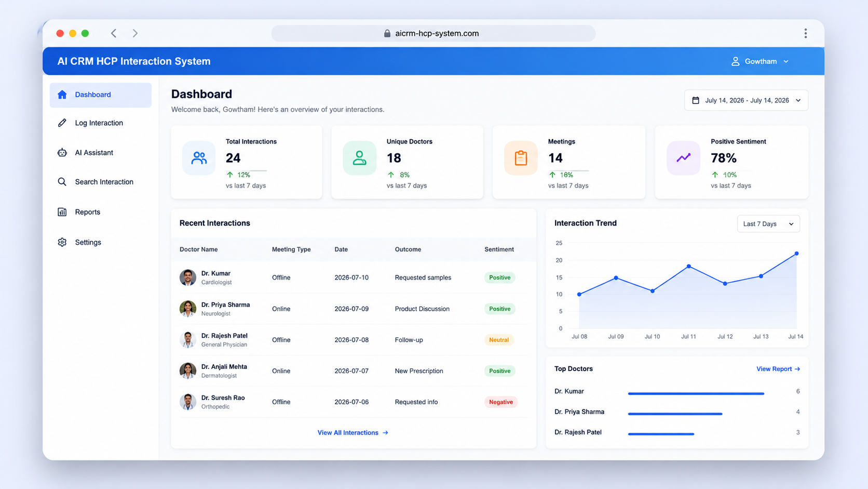
Task: Click the Jul 09 data point on chart
Action: point(616,278)
